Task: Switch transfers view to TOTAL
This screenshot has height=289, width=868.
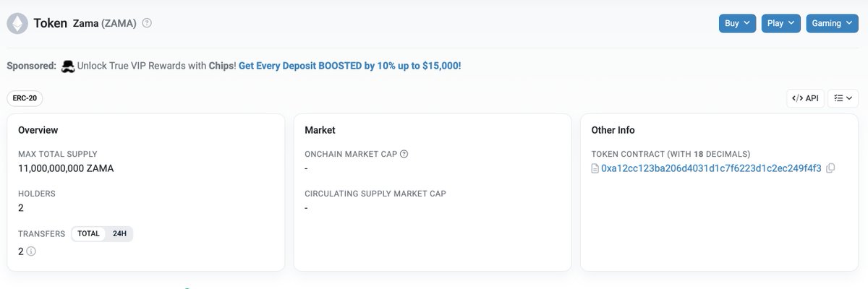Action: [x=89, y=233]
